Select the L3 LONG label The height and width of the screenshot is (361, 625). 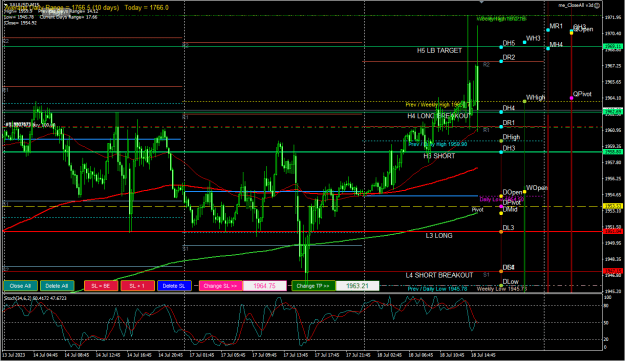point(439,235)
